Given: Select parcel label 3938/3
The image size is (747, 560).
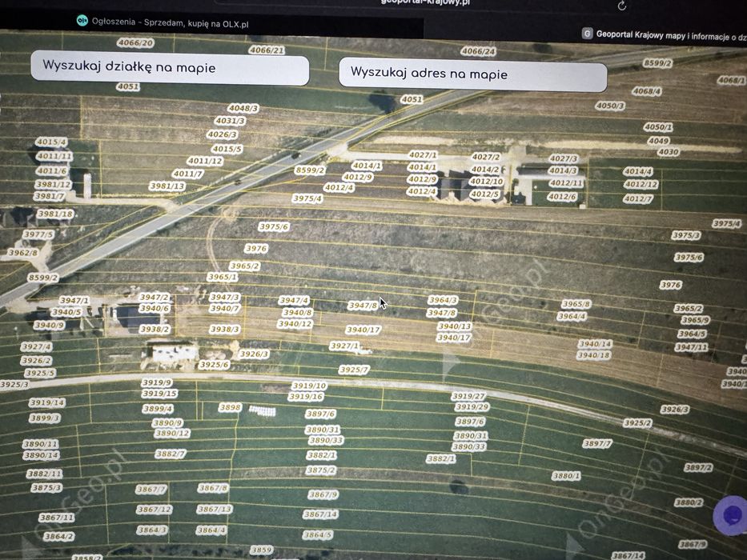Looking at the screenshot, I should (x=225, y=329).
